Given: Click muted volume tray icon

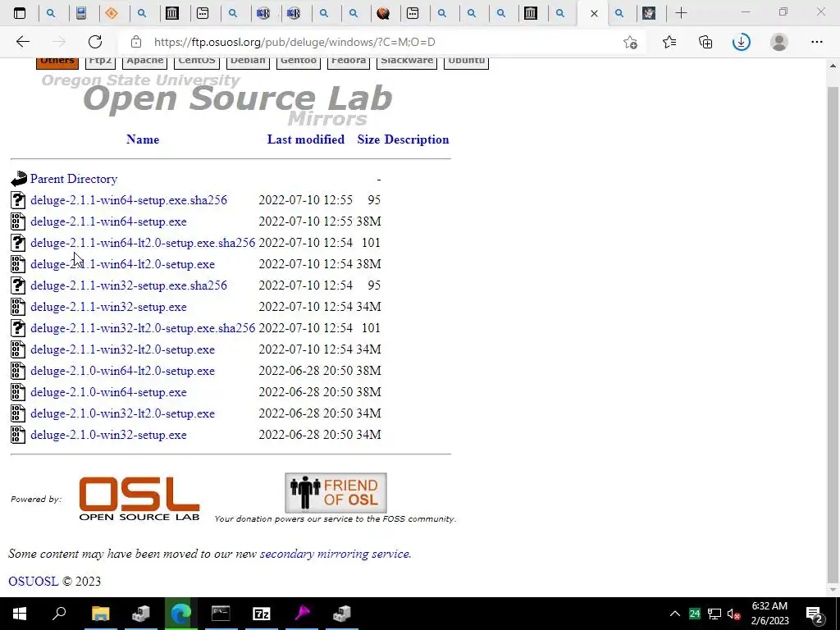Looking at the screenshot, I should (x=734, y=614).
